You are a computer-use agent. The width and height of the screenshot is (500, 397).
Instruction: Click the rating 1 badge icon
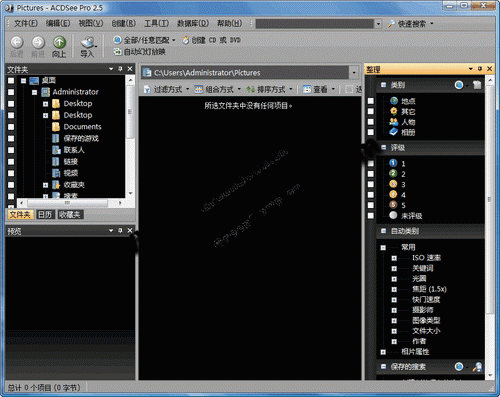click(393, 163)
